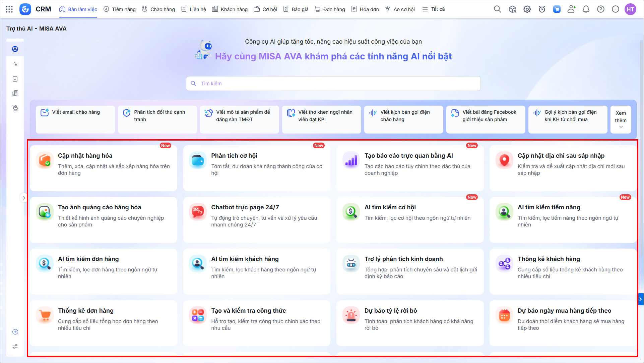Click the activity pulse icon in sidebar
The image size is (644, 363).
click(x=15, y=64)
